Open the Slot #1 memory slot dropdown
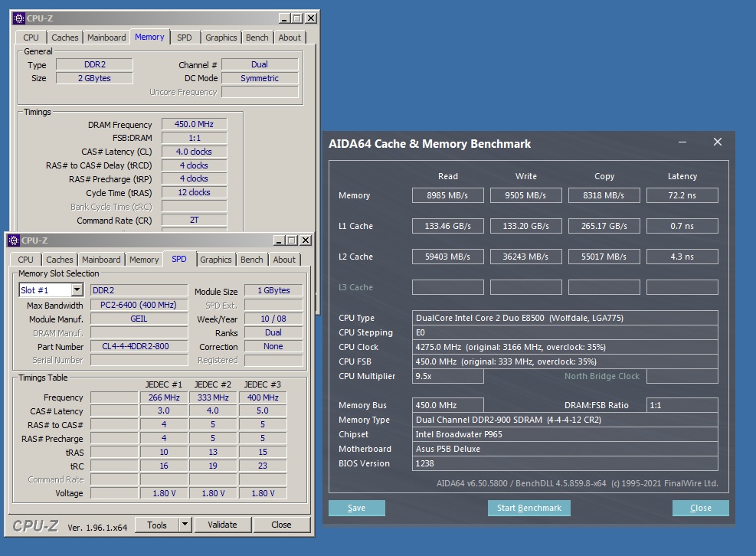This screenshot has height=556, width=756. click(77, 289)
